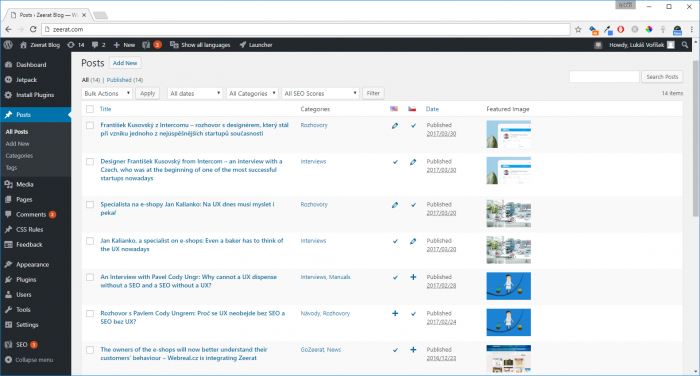Open Chrome's three-dot menu

click(x=692, y=29)
